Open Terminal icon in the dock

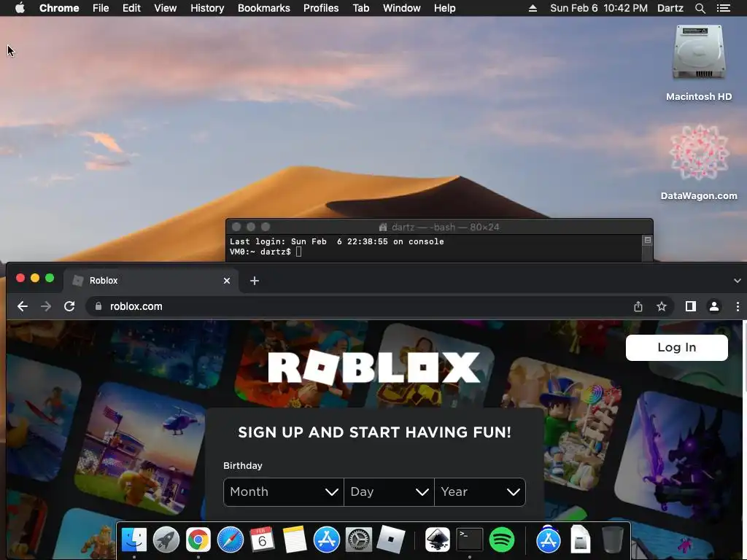click(469, 540)
